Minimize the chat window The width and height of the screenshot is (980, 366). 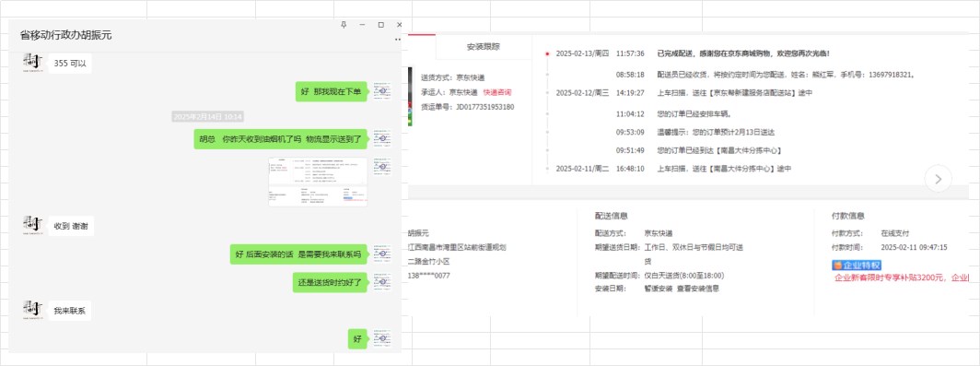pos(362,25)
